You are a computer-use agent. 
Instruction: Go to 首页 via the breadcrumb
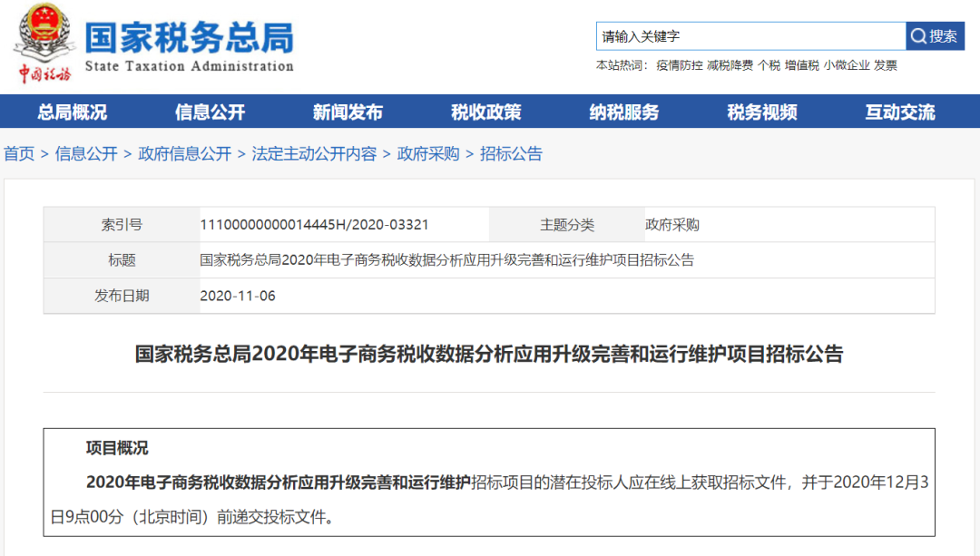[x=19, y=154]
